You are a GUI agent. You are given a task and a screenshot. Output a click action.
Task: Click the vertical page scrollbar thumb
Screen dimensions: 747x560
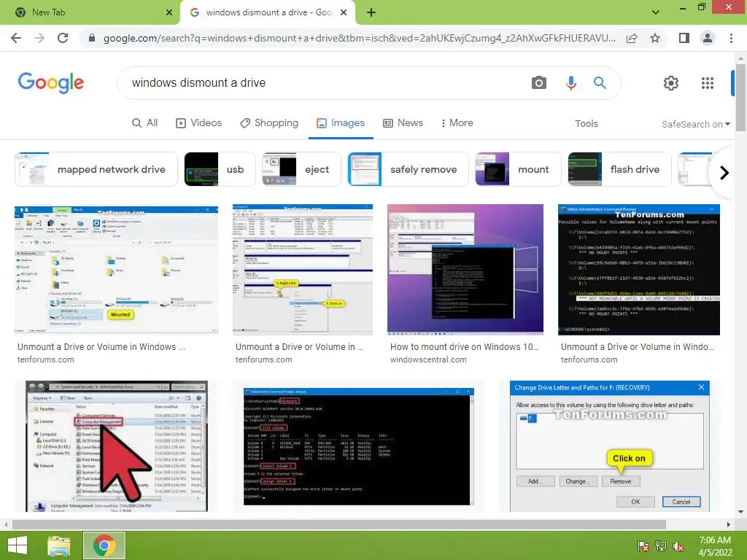pos(740,98)
